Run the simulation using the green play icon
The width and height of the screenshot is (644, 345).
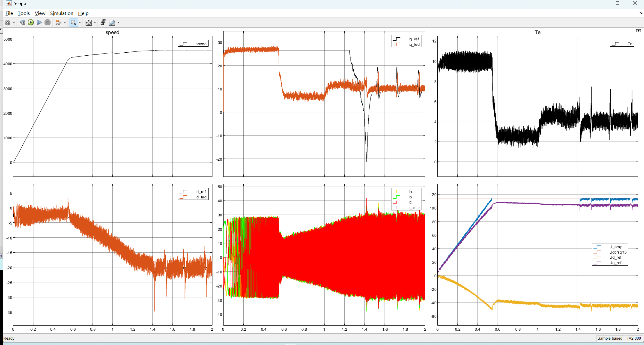point(31,23)
